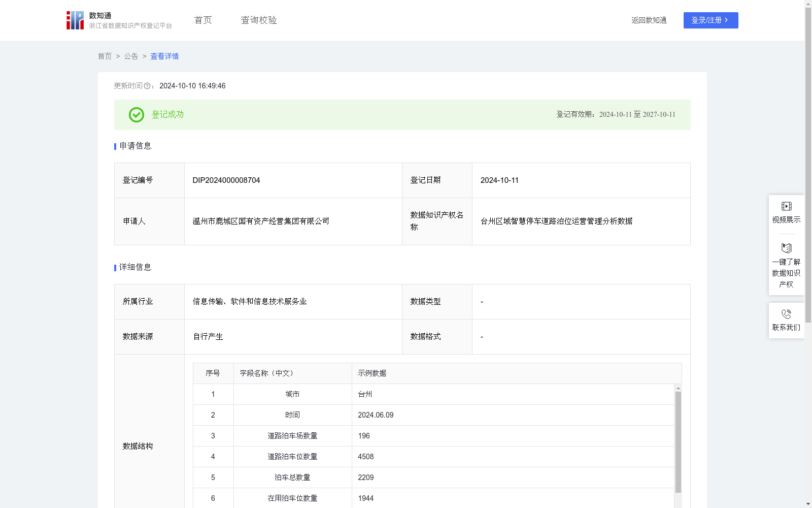Click the 道路泊车场数量 field row
Screen dimensions: 812x508
pos(293,436)
